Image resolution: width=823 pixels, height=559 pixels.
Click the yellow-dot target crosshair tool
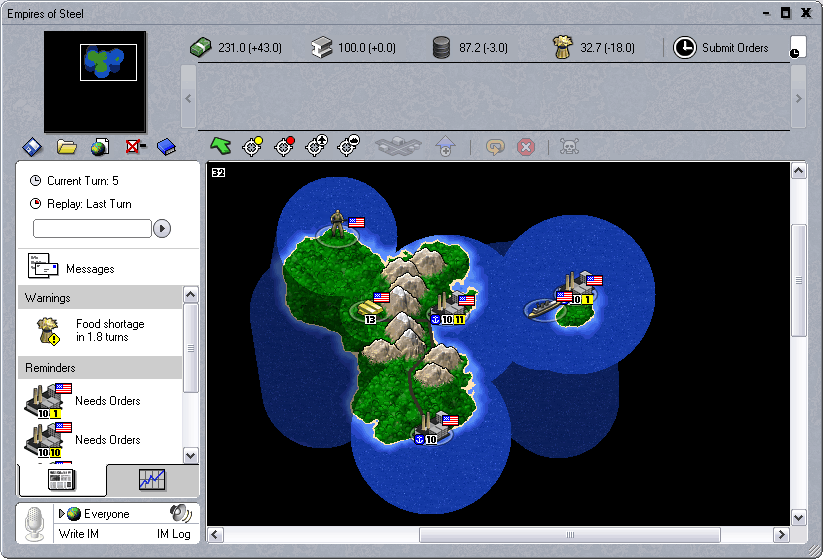click(x=252, y=146)
